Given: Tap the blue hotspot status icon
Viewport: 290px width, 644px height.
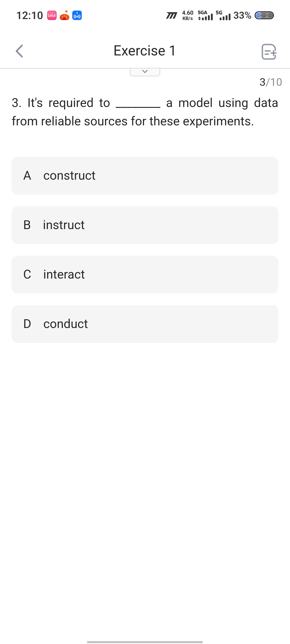Looking at the screenshot, I should click(77, 15).
